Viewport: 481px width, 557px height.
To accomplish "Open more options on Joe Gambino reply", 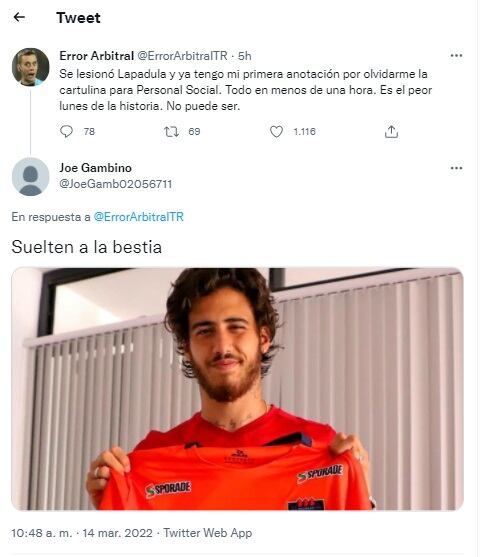I will coord(456,168).
